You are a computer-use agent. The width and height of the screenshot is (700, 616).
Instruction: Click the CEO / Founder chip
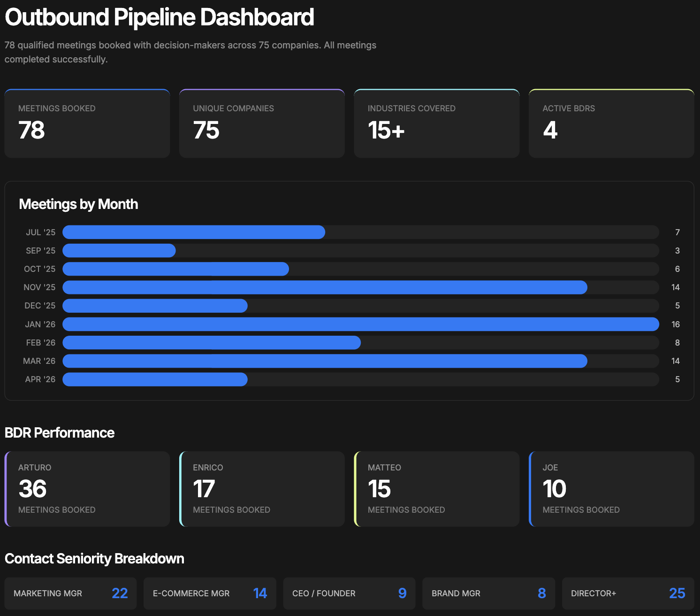(x=349, y=593)
